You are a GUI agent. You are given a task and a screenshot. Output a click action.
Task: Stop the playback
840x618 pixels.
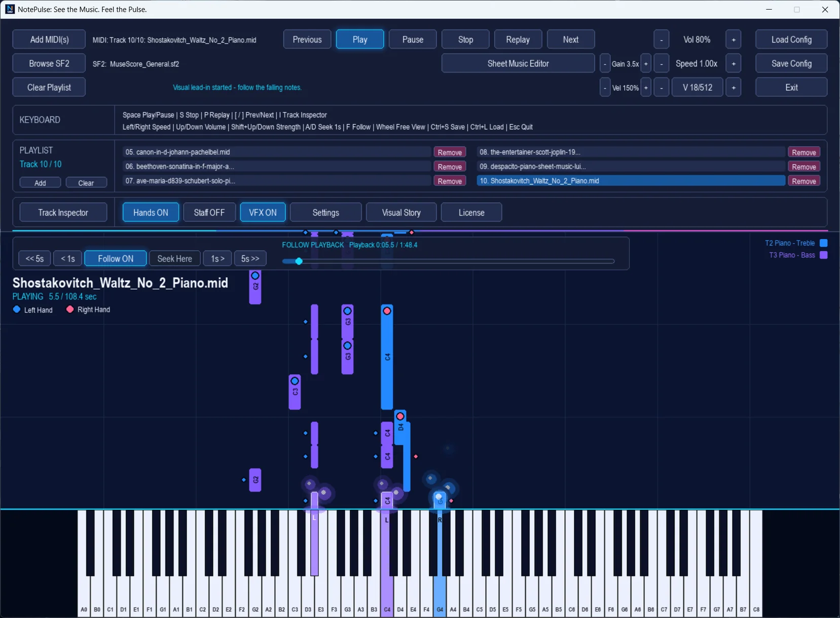coord(465,40)
